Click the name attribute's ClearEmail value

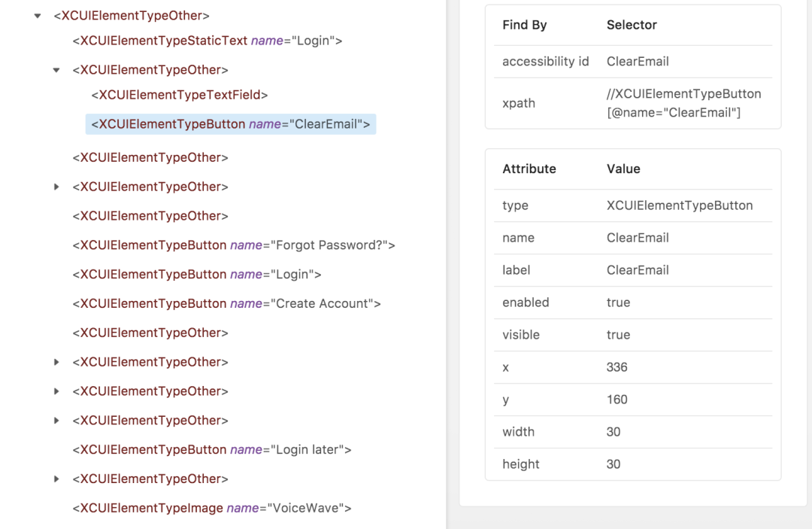pyautogui.click(x=638, y=238)
